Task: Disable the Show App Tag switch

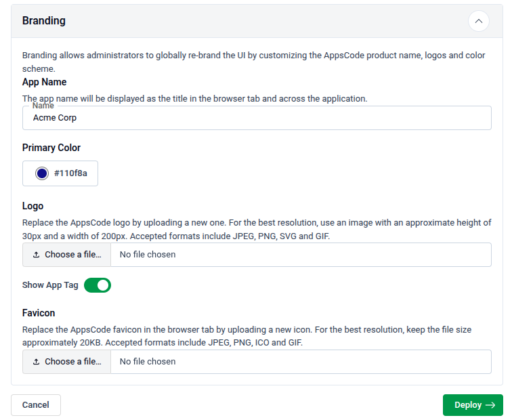Action: pyautogui.click(x=97, y=285)
